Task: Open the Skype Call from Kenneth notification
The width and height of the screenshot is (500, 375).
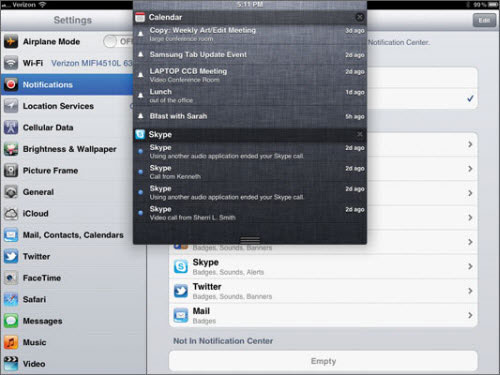Action: tap(250, 172)
